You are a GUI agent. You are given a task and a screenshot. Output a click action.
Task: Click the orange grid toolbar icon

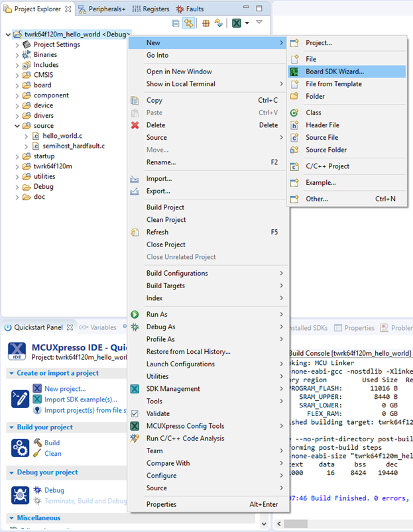point(206,23)
